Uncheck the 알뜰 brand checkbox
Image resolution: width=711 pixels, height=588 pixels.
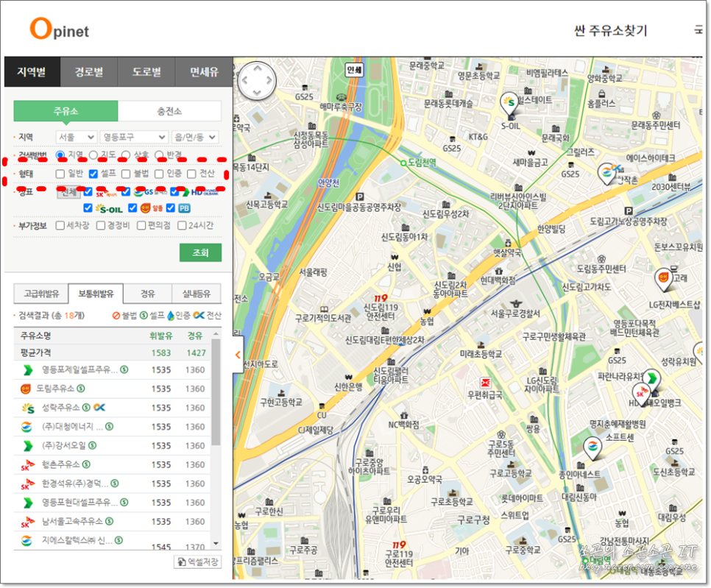tap(132, 208)
